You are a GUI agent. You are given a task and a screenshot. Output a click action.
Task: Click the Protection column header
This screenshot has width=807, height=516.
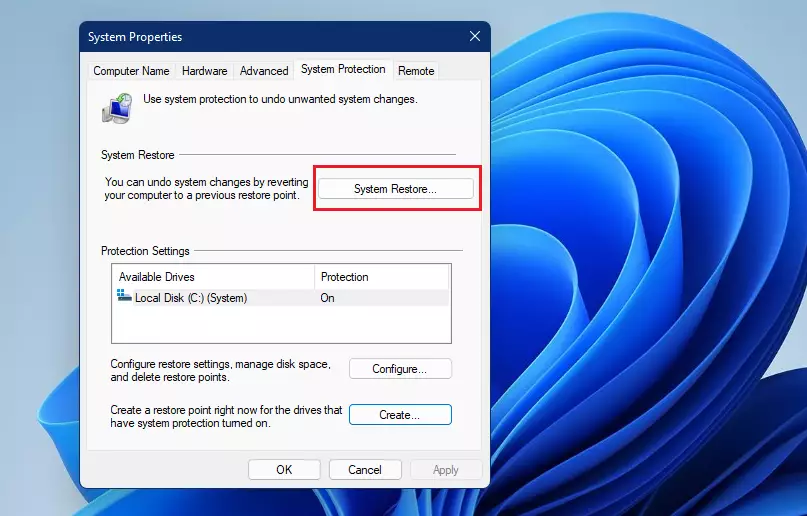coord(381,277)
